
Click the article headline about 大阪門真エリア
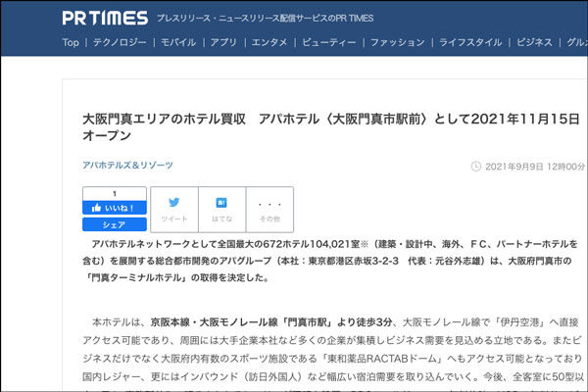click(331, 127)
